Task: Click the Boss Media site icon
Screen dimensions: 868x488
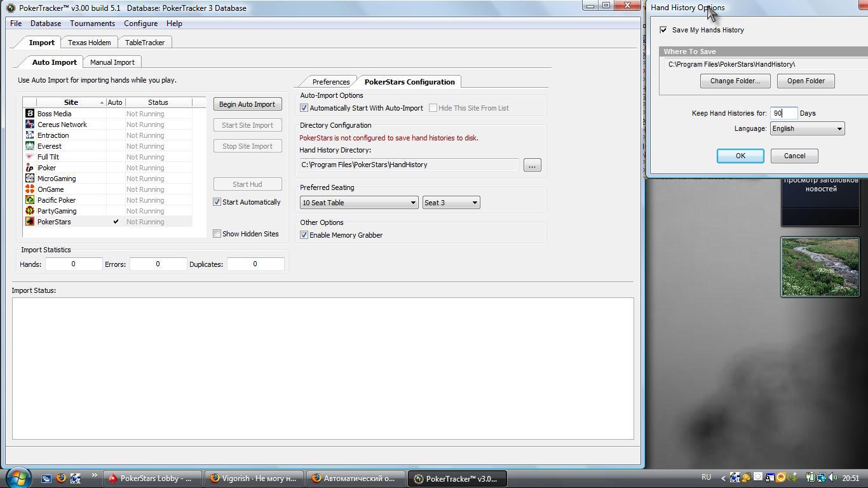Action: (x=29, y=114)
